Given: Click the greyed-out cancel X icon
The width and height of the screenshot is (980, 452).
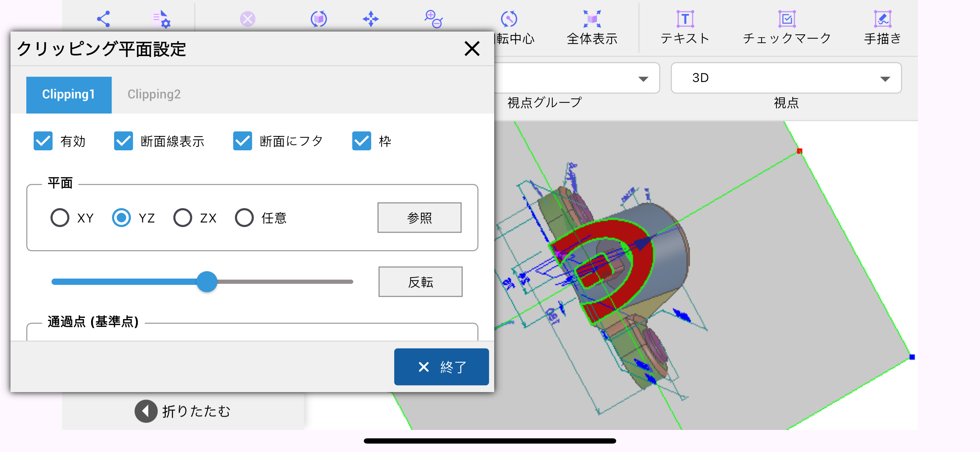Looking at the screenshot, I should pos(248,19).
